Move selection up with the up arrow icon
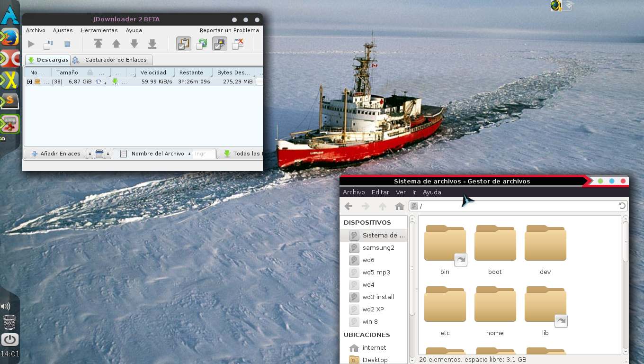 [116, 44]
